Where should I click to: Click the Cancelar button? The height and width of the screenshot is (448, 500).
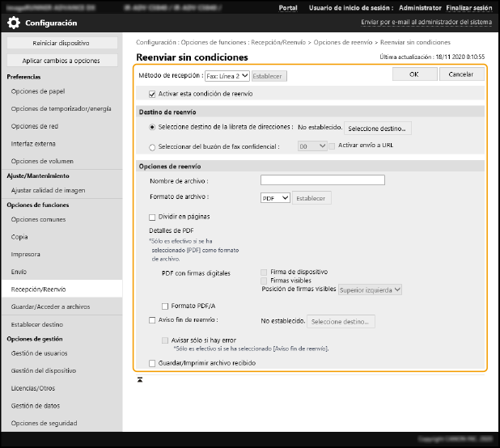tap(461, 74)
